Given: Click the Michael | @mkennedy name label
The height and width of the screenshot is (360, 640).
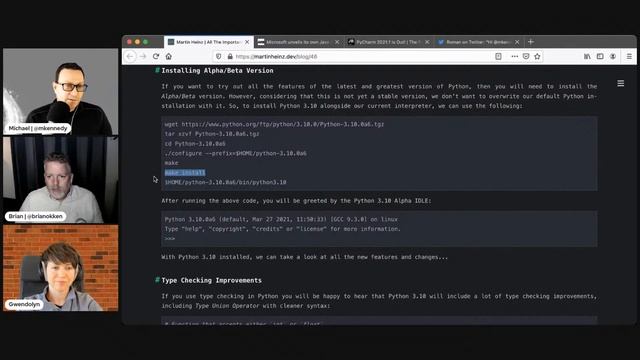Looking at the screenshot, I should (38, 128).
